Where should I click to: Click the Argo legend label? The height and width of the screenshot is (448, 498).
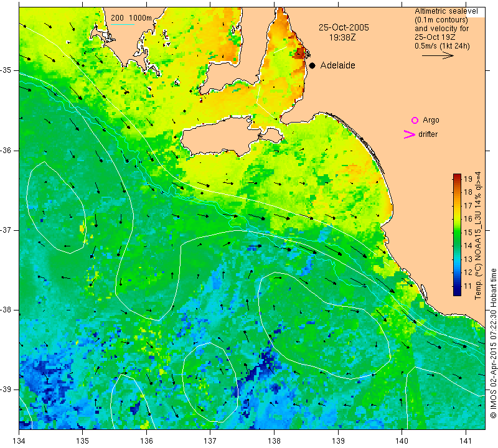click(431, 120)
